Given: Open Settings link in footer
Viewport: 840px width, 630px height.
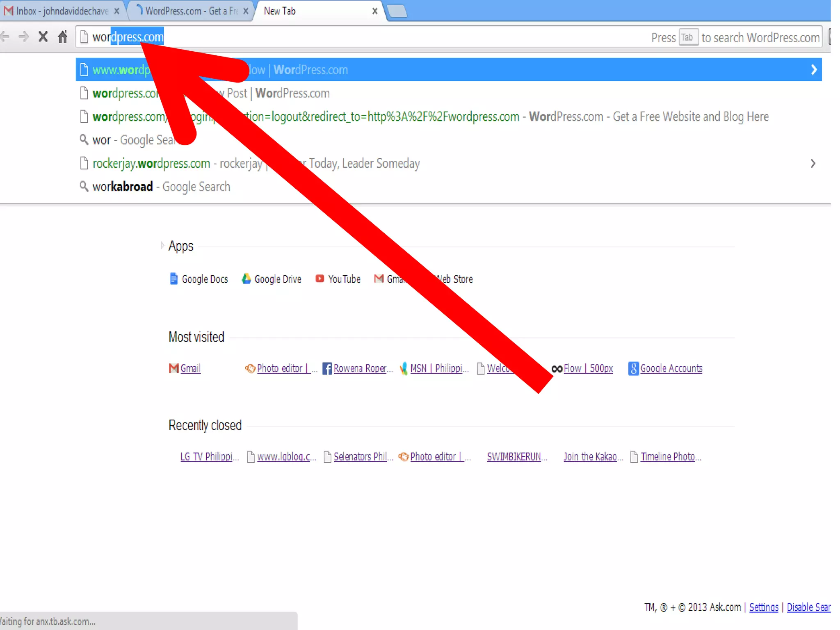Looking at the screenshot, I should click(x=763, y=607).
